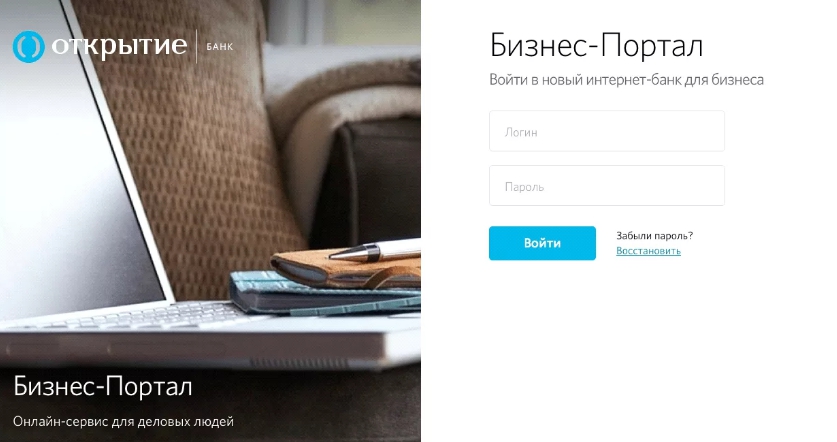Viewport: 837px width, 442px height.
Task: Click the blue Войти button
Action: point(542,243)
